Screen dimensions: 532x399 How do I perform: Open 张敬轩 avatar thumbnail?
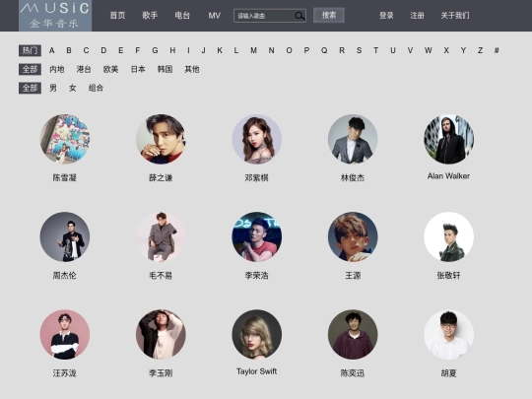(449, 236)
